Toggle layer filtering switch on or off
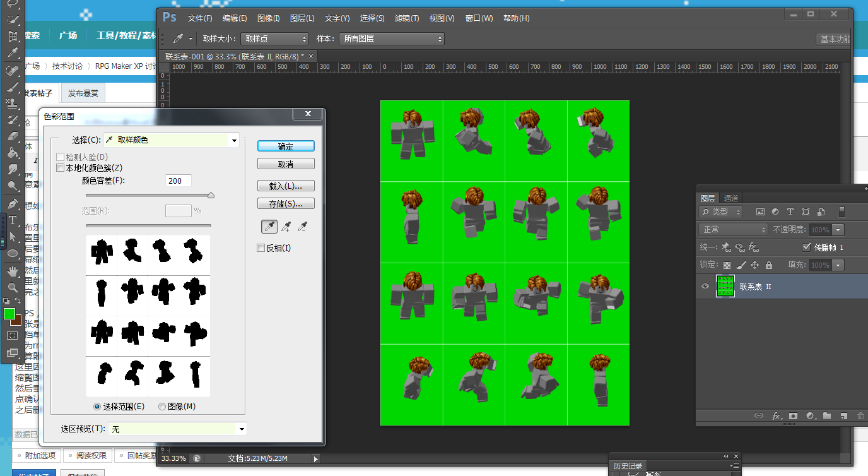This screenshot has height=476, width=868. pyautogui.click(x=841, y=212)
